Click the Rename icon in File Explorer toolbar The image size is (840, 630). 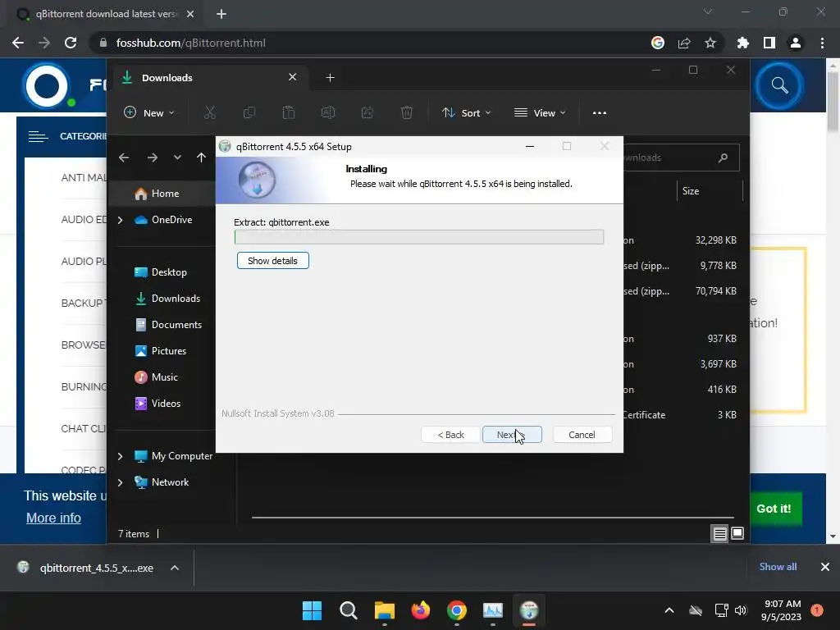[328, 112]
